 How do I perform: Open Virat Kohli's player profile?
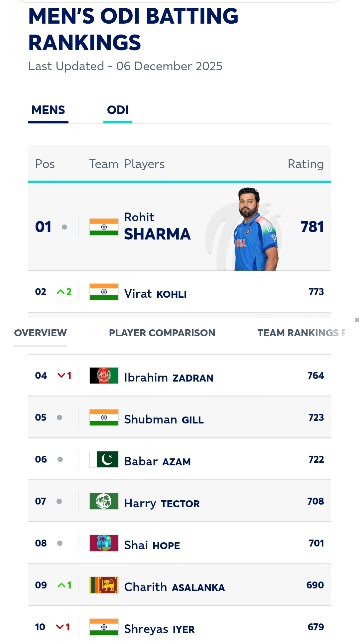click(155, 293)
